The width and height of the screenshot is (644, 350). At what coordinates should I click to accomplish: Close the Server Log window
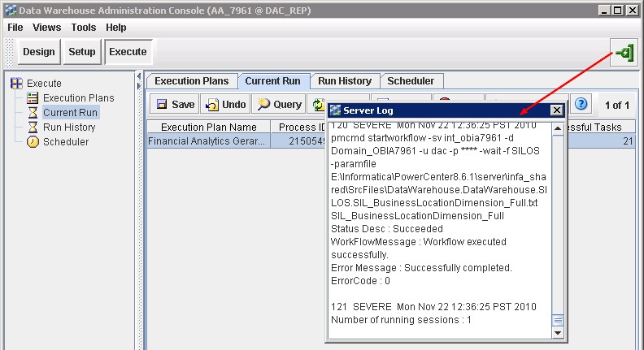556,110
